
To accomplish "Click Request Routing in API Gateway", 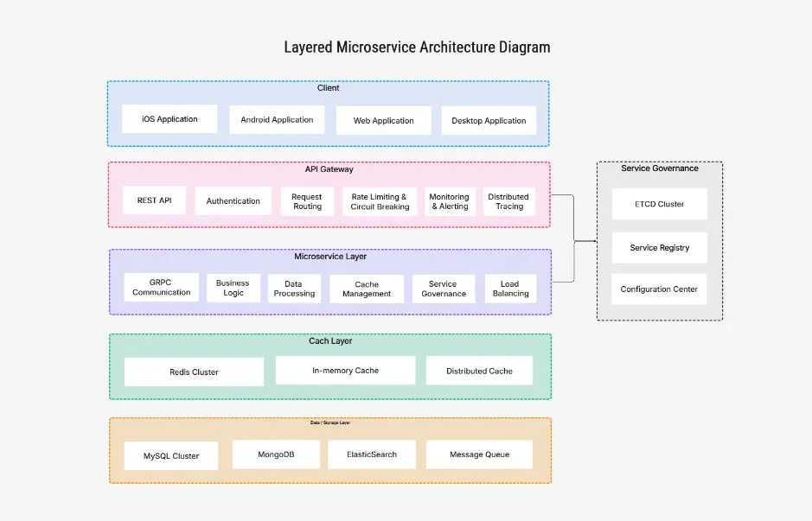I will click(308, 200).
